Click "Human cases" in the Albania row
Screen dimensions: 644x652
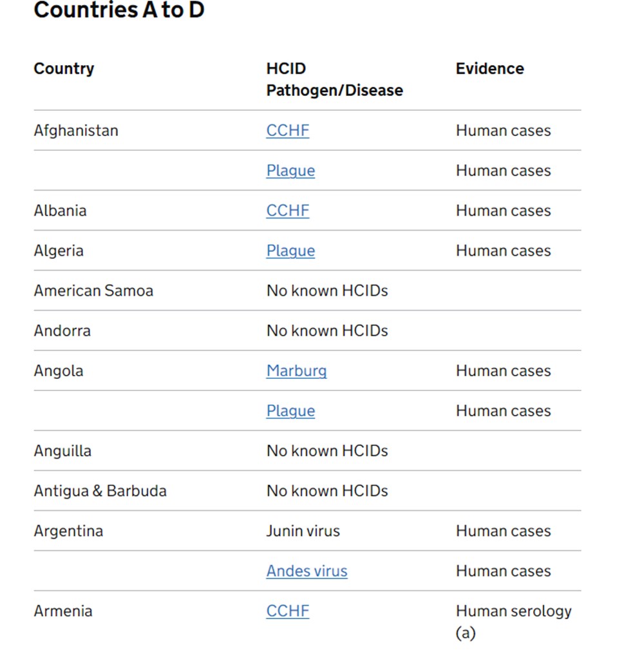tap(503, 211)
